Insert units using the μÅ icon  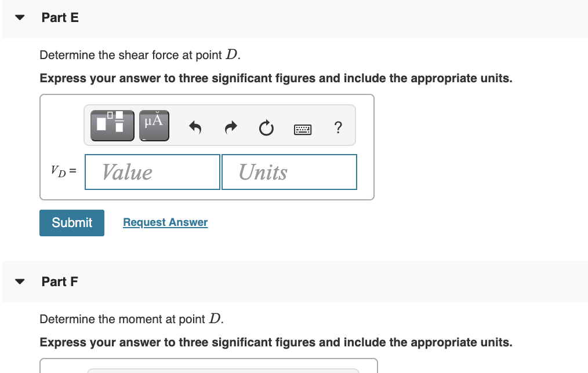click(154, 125)
